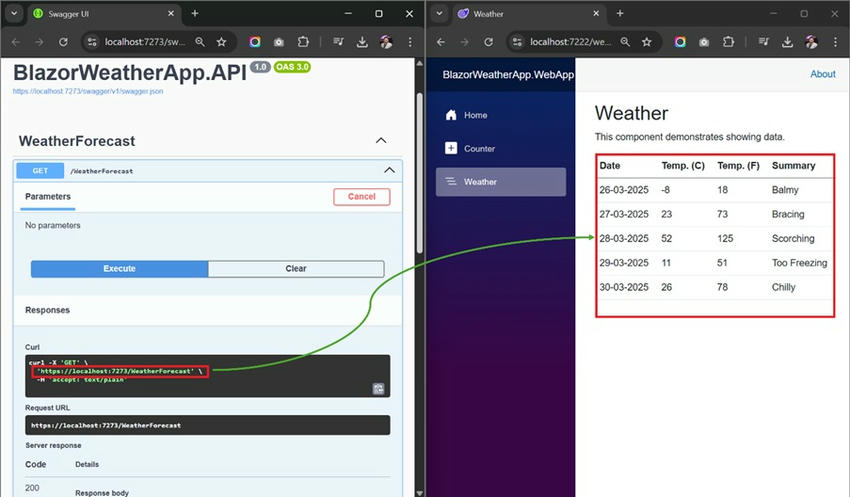This screenshot has width=850, height=497.
Task: Open Chrome three-dot menu in Swagger window
Action: 410,42
